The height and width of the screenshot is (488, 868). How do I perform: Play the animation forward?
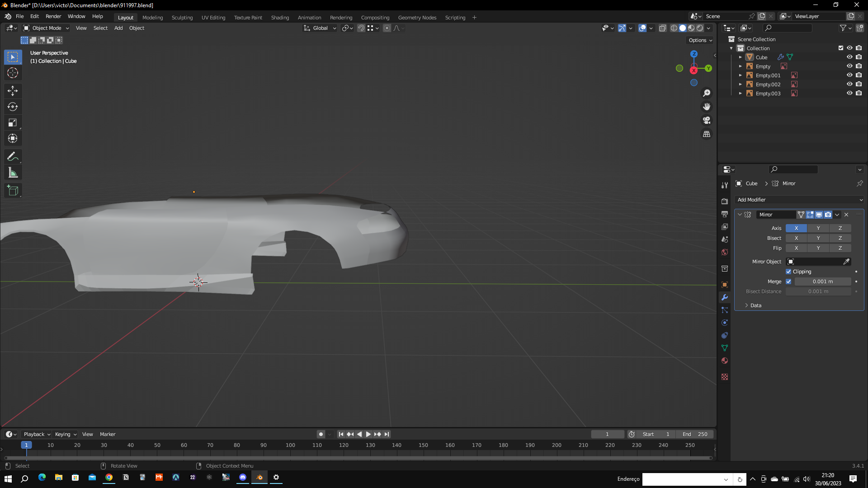(x=368, y=434)
